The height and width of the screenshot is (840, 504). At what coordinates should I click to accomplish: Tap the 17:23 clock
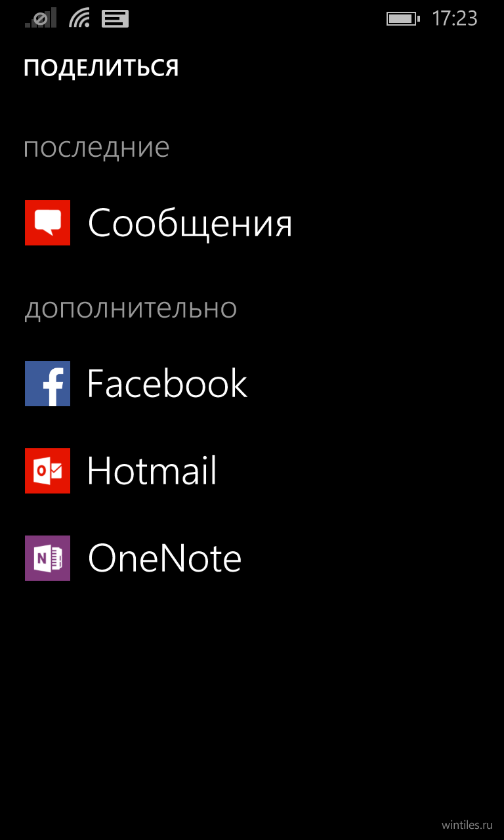pyautogui.click(x=455, y=18)
